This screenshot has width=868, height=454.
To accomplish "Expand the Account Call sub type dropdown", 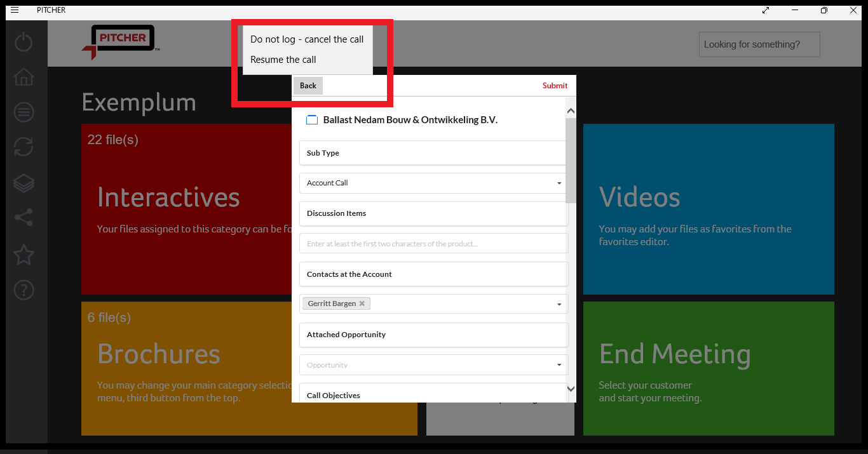I will tap(559, 183).
